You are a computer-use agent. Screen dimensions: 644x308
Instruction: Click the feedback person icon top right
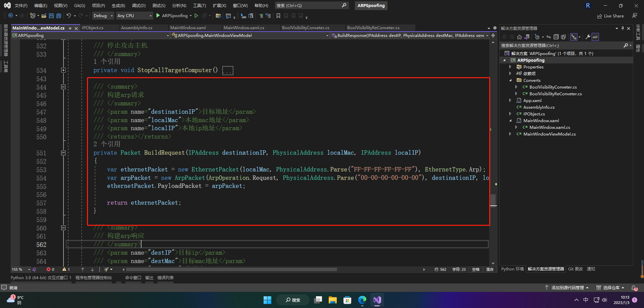coord(635,16)
